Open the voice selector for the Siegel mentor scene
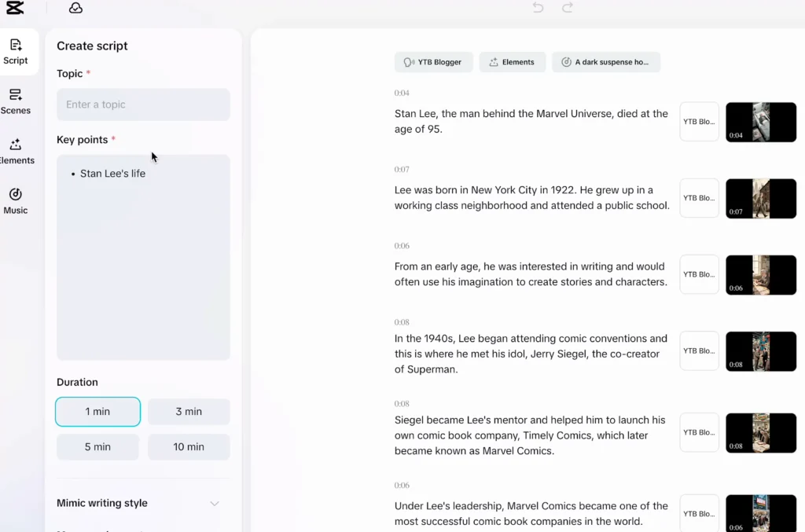This screenshot has height=532, width=805. tap(699, 432)
